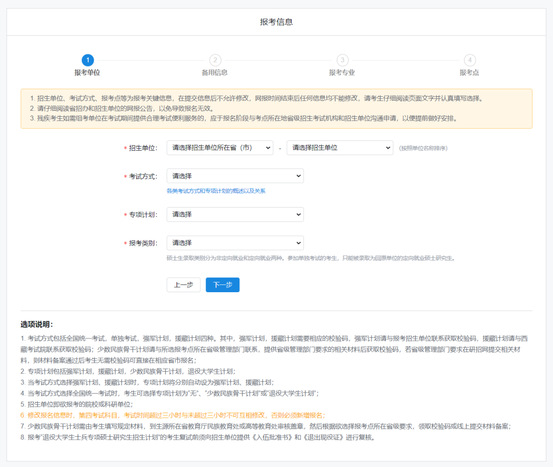Viewport: 553px width, 467px height.
Task: Click step 1 circle 报考单位
Action: pyautogui.click(x=88, y=60)
